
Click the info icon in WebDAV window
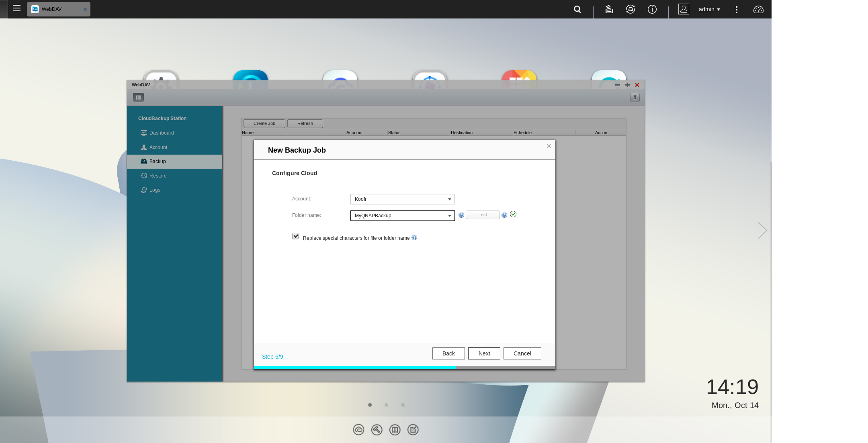coord(635,97)
